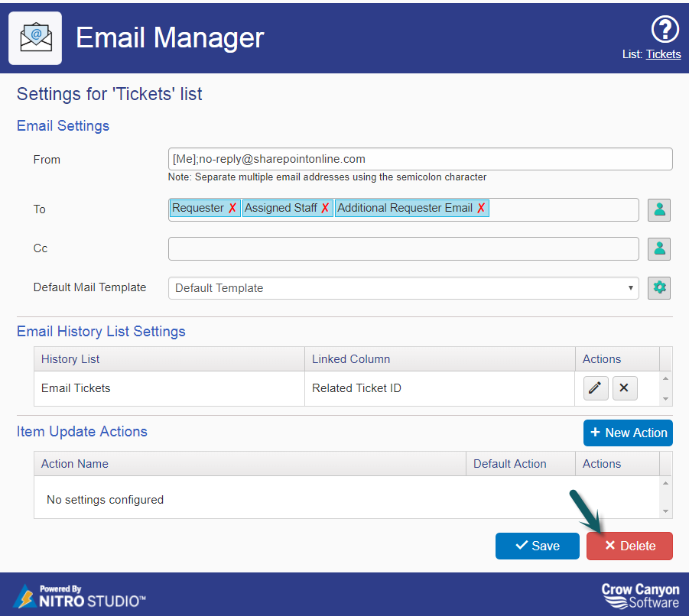Remove the Email Tickets history list entry

click(x=625, y=388)
